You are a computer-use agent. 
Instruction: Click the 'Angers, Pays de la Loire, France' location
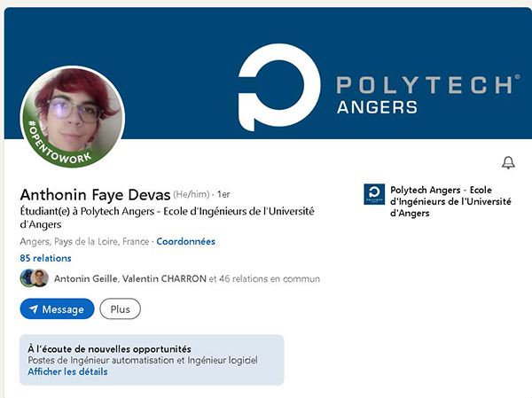[x=84, y=242]
